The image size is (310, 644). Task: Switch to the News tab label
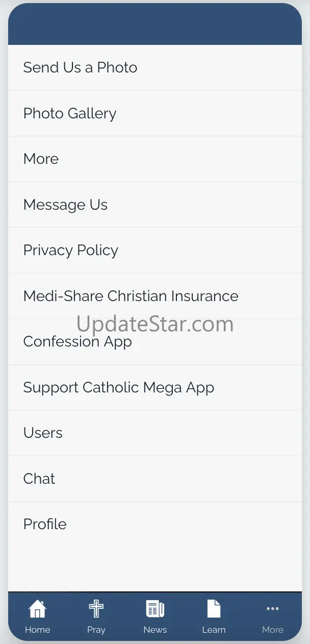click(x=155, y=630)
